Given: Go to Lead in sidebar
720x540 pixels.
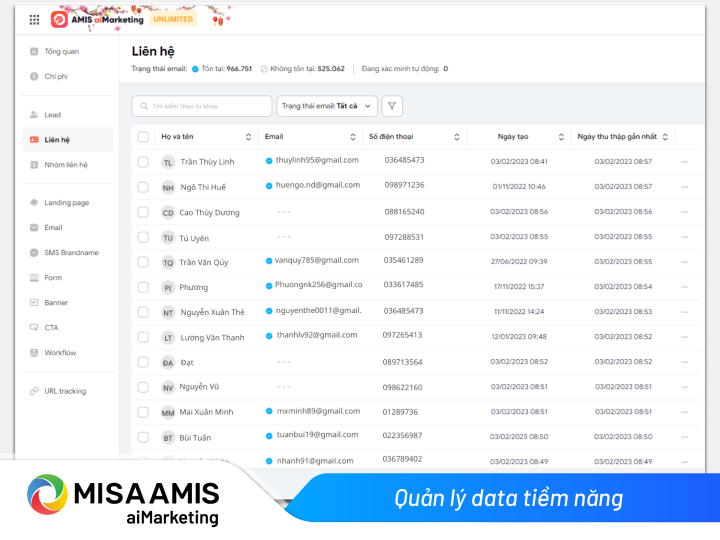Looking at the screenshot, I should tap(67, 115).
